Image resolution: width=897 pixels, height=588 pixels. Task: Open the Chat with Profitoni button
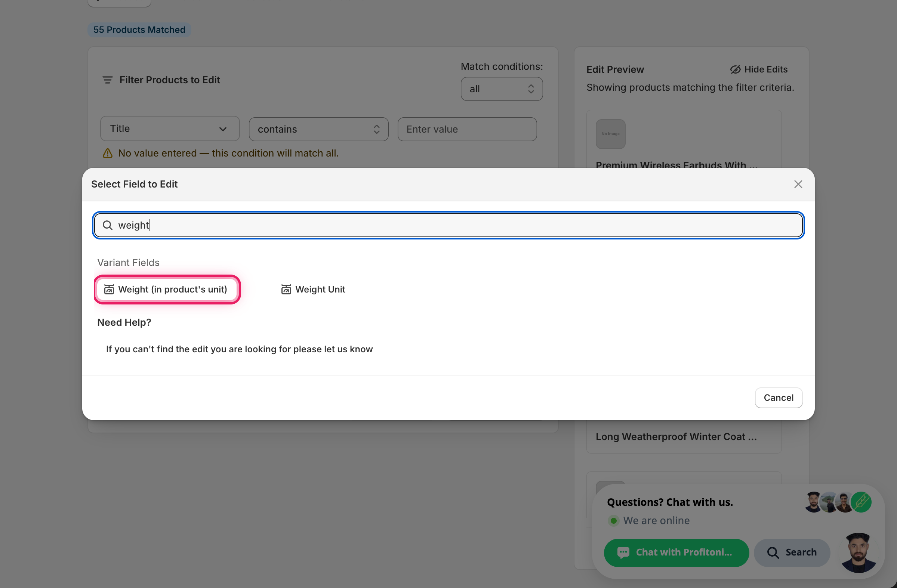pyautogui.click(x=676, y=553)
